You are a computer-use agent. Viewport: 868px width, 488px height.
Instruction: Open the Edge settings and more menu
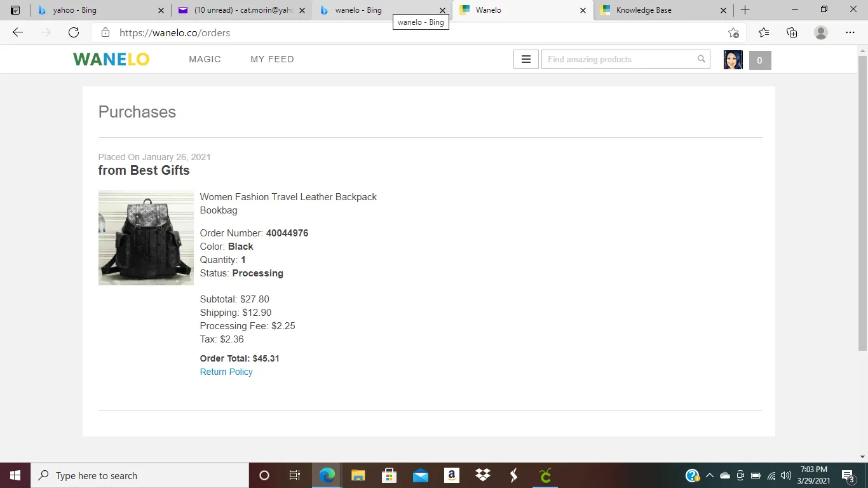850,32
